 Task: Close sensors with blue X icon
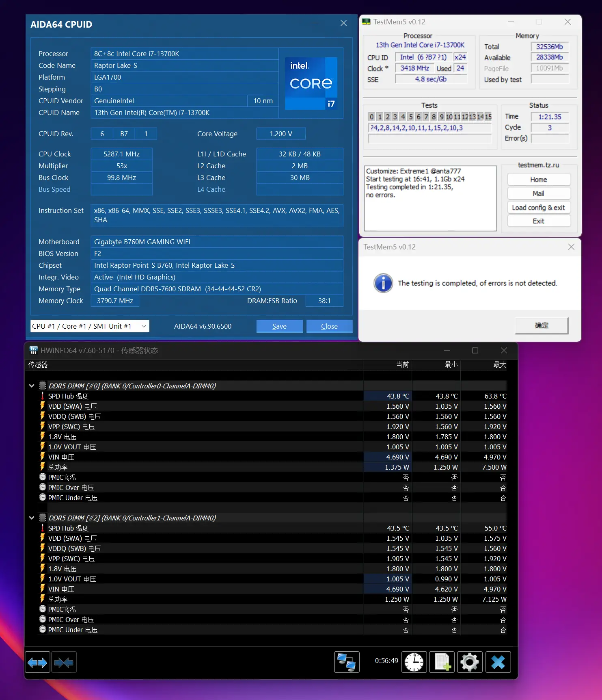[x=498, y=662]
